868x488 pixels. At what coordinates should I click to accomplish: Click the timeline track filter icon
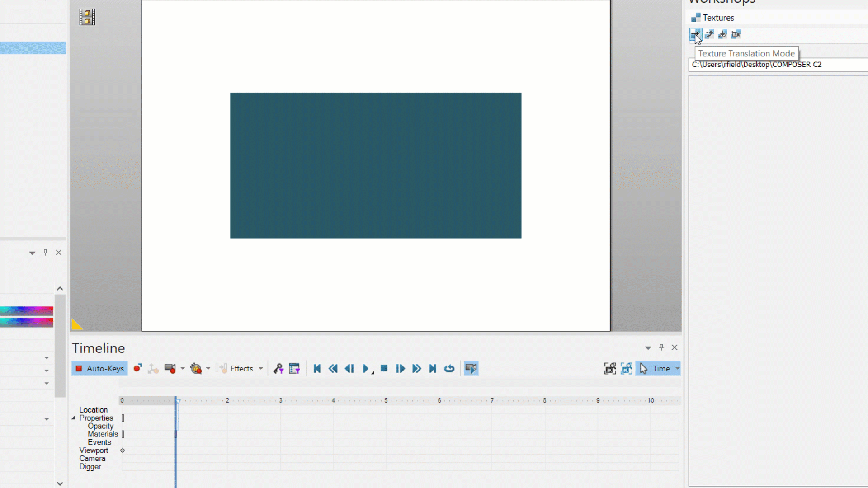[294, 369]
